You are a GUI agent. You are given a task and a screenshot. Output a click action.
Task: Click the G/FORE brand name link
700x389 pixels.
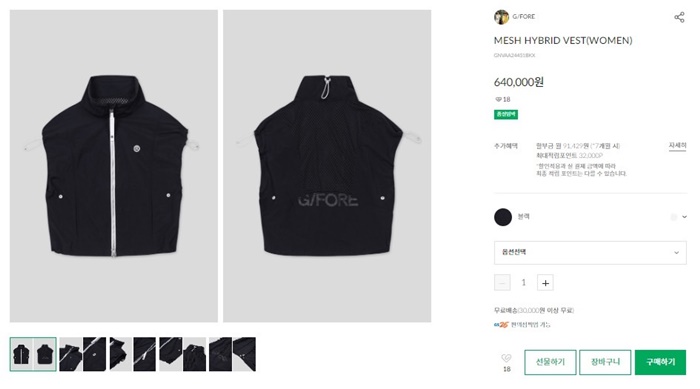(x=524, y=17)
